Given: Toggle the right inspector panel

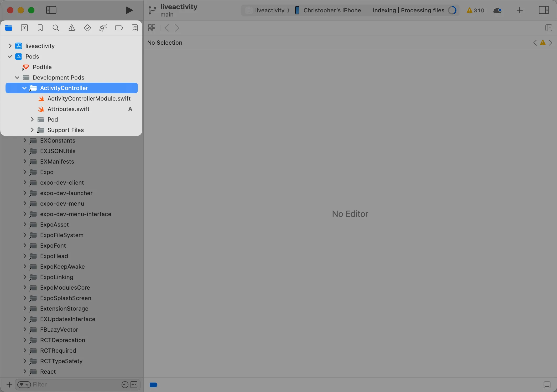Looking at the screenshot, I should coord(544,10).
